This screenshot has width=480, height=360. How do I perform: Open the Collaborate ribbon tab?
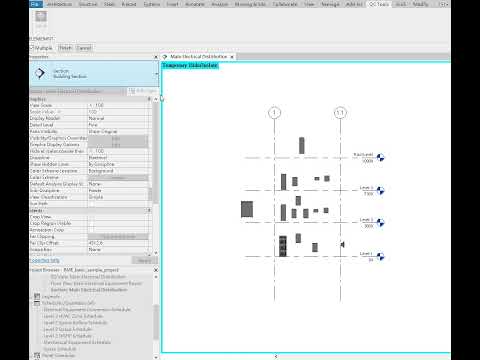[x=285, y=4]
